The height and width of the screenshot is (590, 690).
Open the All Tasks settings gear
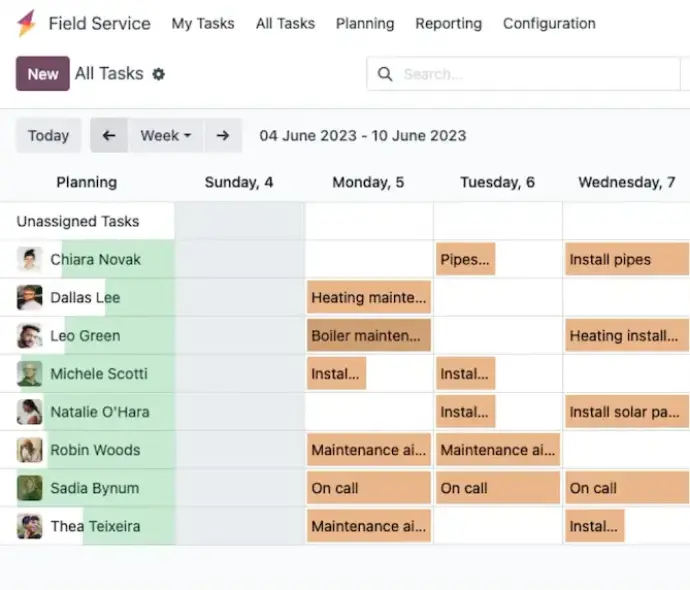(x=158, y=74)
